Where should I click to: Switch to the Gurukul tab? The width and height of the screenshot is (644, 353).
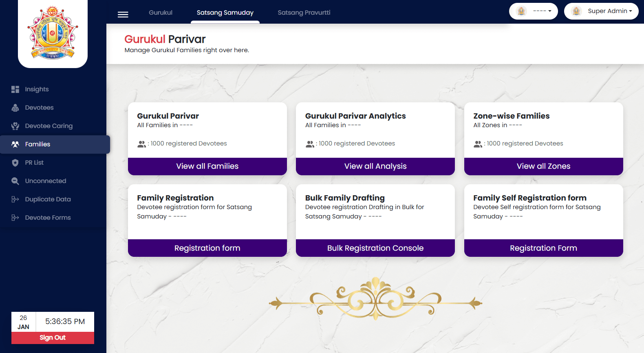pos(161,13)
